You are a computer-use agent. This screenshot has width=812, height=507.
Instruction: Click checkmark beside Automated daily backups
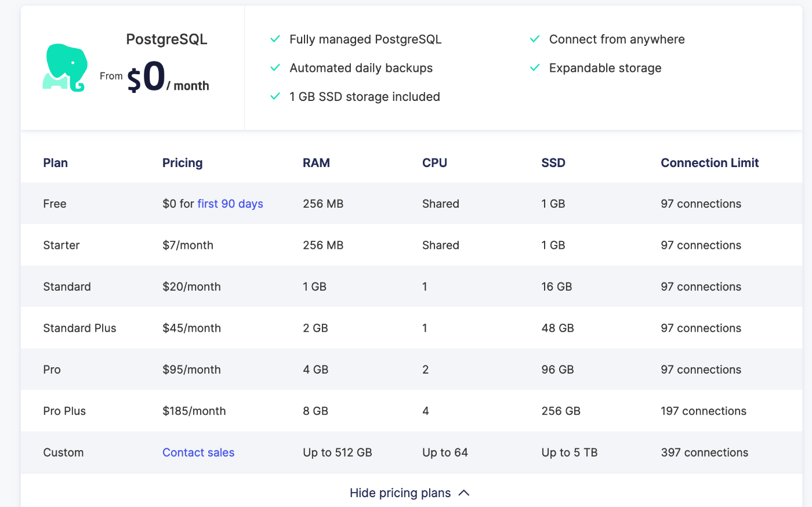coord(275,68)
